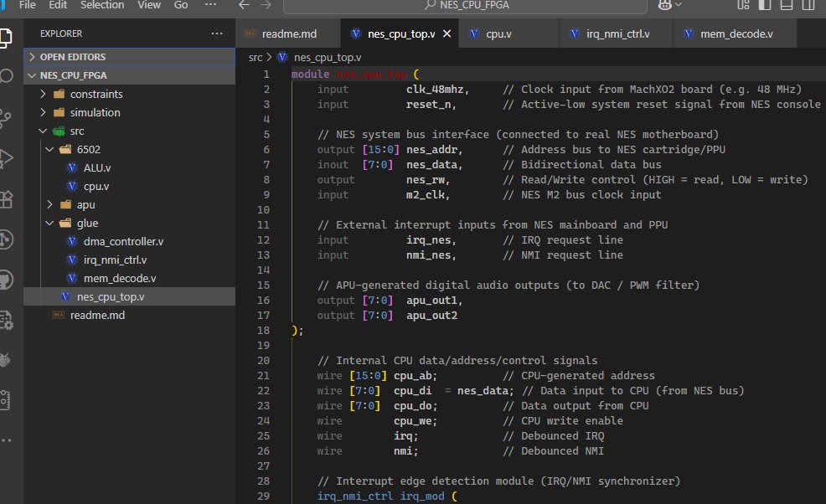
Task: Open the title bar menu overflow ellipsis
Action: tap(211, 5)
